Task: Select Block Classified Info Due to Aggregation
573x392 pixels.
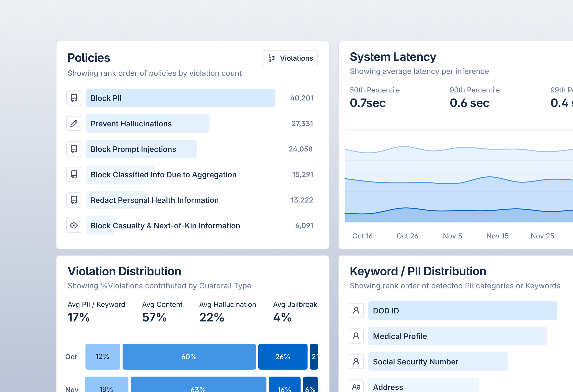Action: 163,175
